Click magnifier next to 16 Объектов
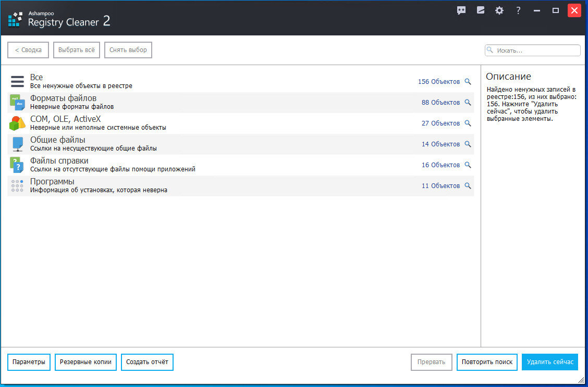Image resolution: width=588 pixels, height=387 pixels. point(468,165)
